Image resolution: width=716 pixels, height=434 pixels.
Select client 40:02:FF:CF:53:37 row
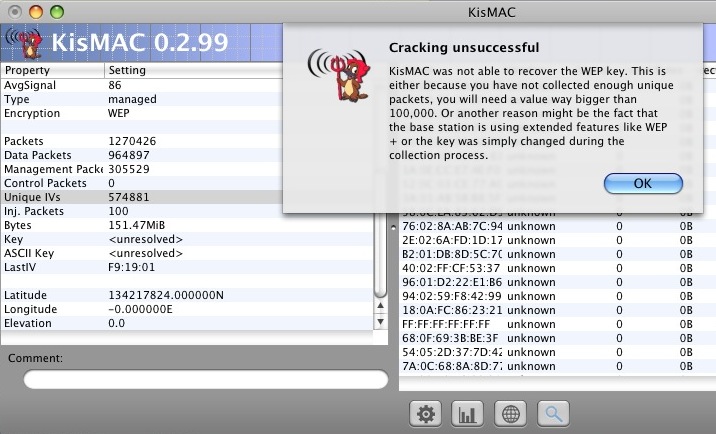tap(557, 269)
